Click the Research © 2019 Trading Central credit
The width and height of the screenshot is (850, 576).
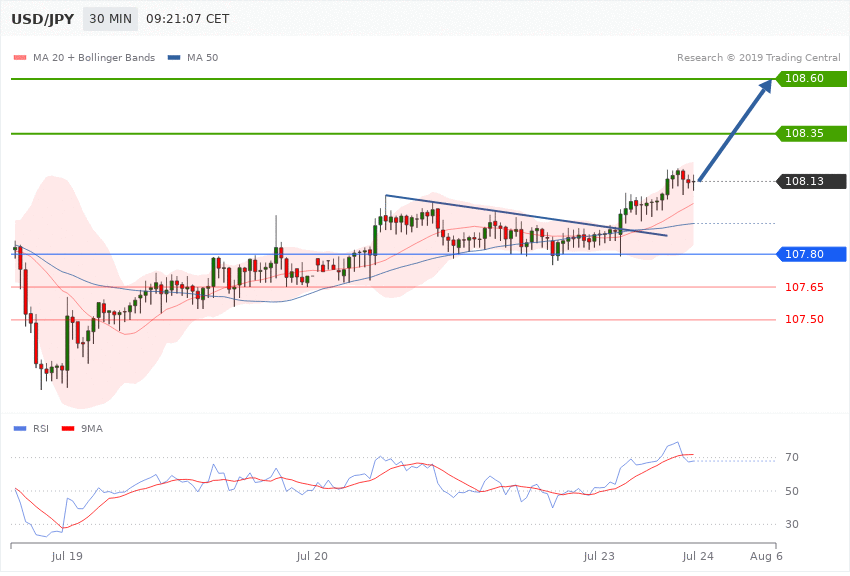[758, 57]
